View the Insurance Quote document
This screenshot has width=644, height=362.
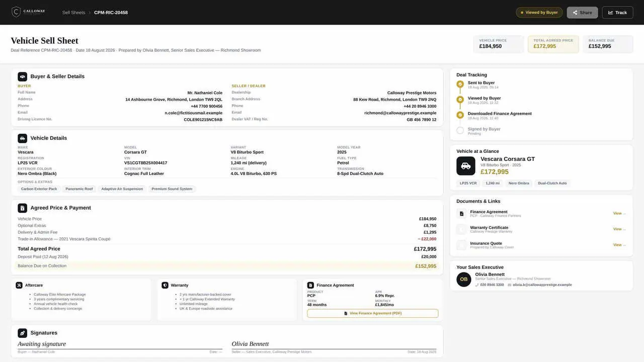619,245
